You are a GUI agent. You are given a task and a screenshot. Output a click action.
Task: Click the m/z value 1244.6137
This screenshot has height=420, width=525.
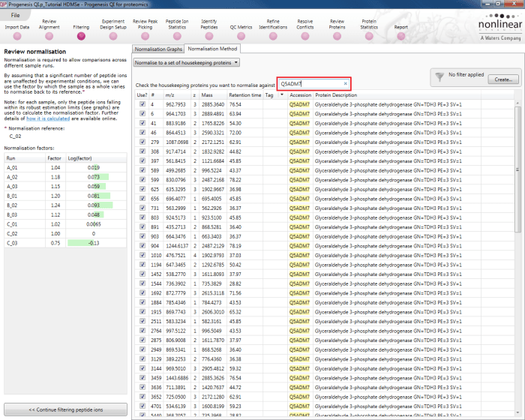[177, 246]
